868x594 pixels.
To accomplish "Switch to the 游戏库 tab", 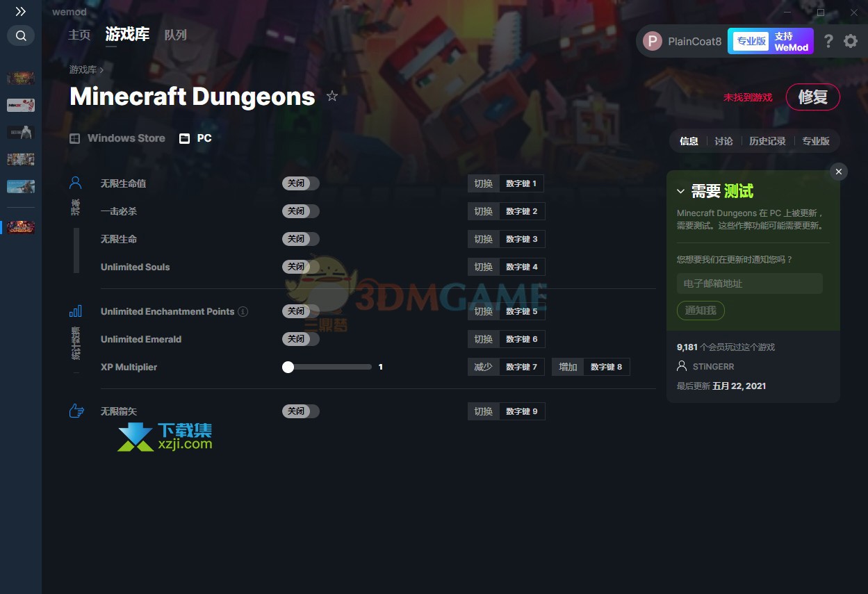I will (x=127, y=34).
